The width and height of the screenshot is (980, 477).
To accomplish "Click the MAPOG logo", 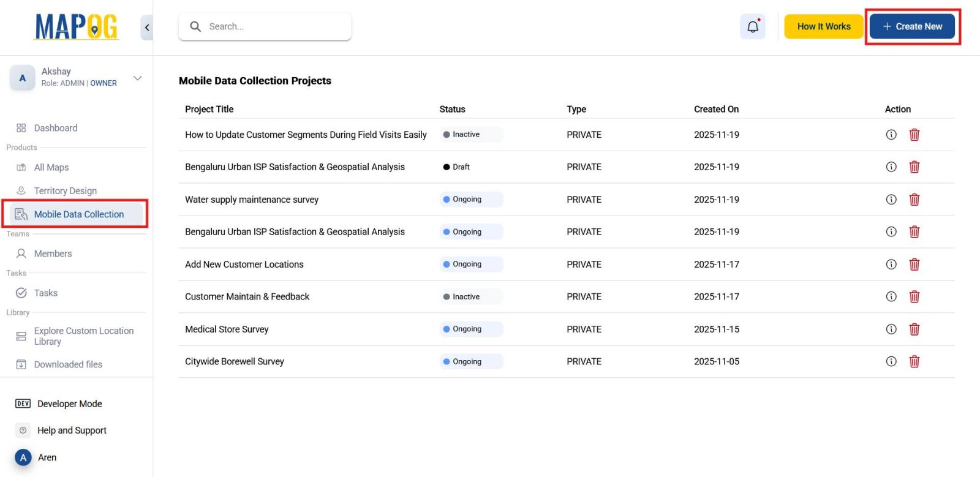I will pos(77,26).
